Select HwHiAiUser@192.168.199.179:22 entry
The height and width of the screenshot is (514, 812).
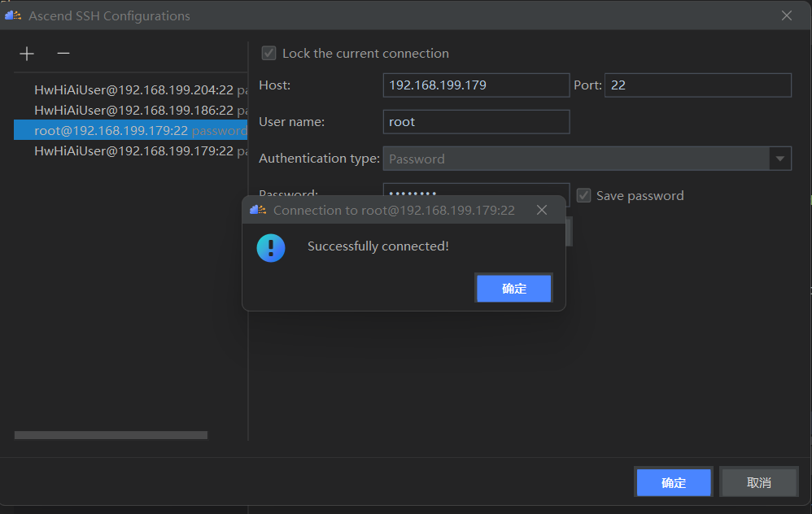[130, 151]
